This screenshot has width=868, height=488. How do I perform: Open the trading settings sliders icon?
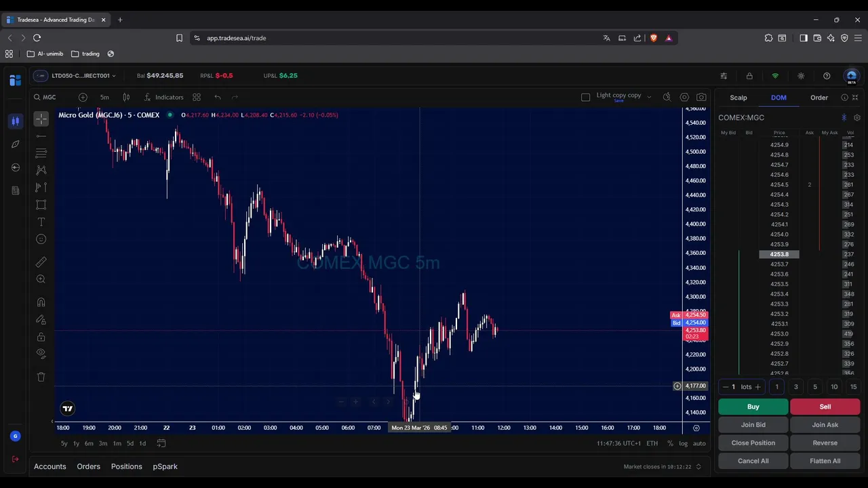coord(724,76)
